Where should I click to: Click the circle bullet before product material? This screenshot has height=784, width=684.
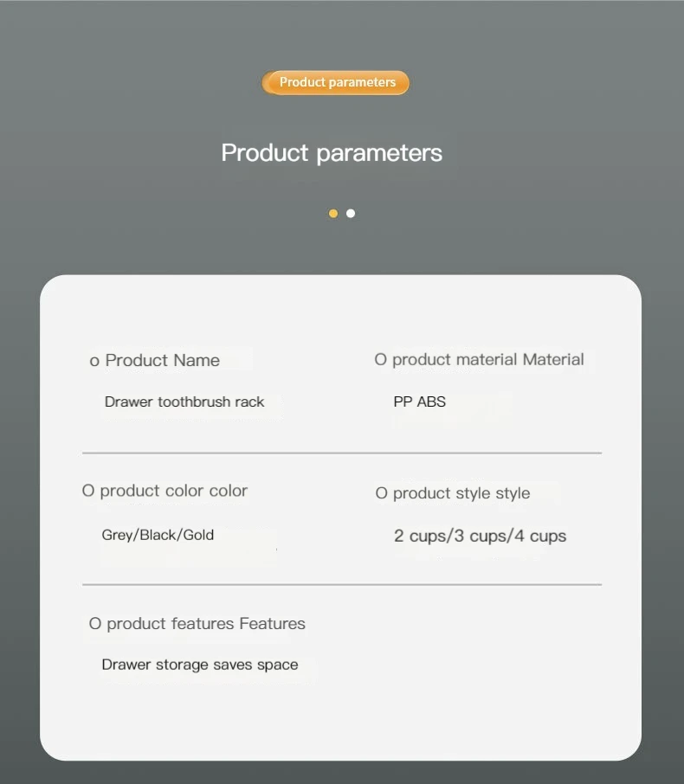click(380, 360)
